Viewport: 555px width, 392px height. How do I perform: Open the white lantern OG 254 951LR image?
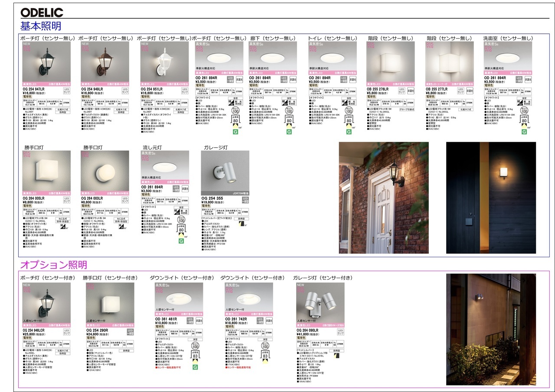click(164, 64)
